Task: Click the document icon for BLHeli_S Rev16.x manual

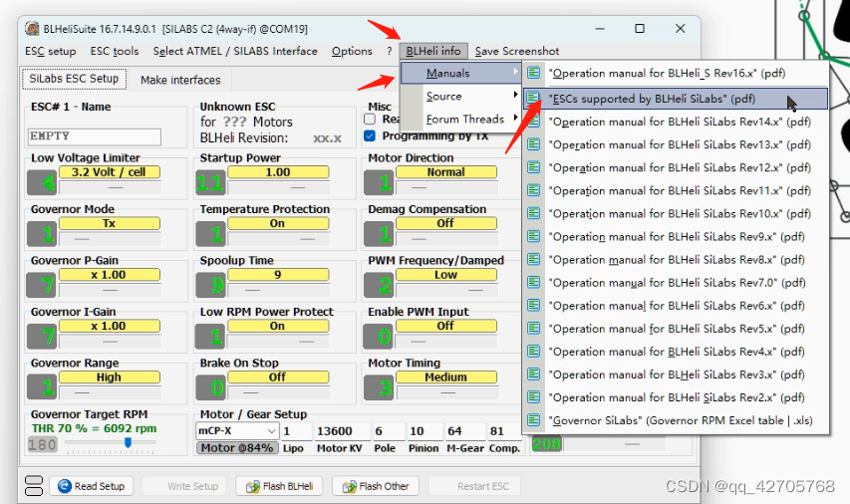Action: (534, 73)
